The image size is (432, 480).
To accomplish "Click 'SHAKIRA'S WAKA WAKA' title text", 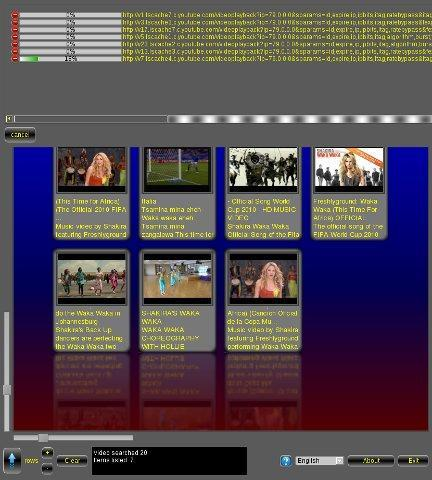I will click(x=171, y=317).
